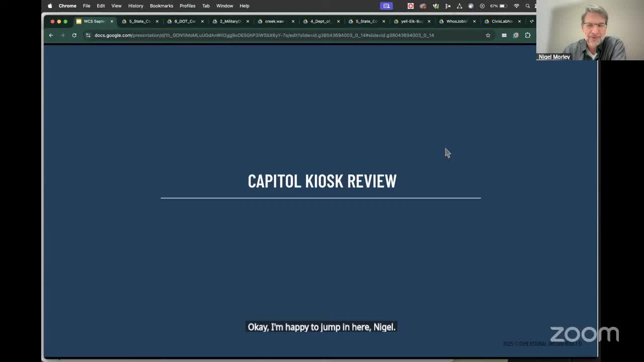
Task: Click the battery status indicator
Action: [x=502, y=6]
